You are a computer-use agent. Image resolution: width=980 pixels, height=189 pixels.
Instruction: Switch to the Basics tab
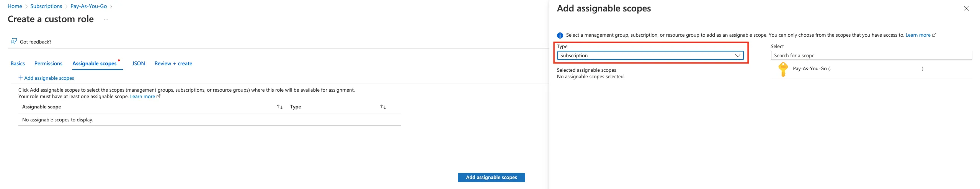pos(18,63)
